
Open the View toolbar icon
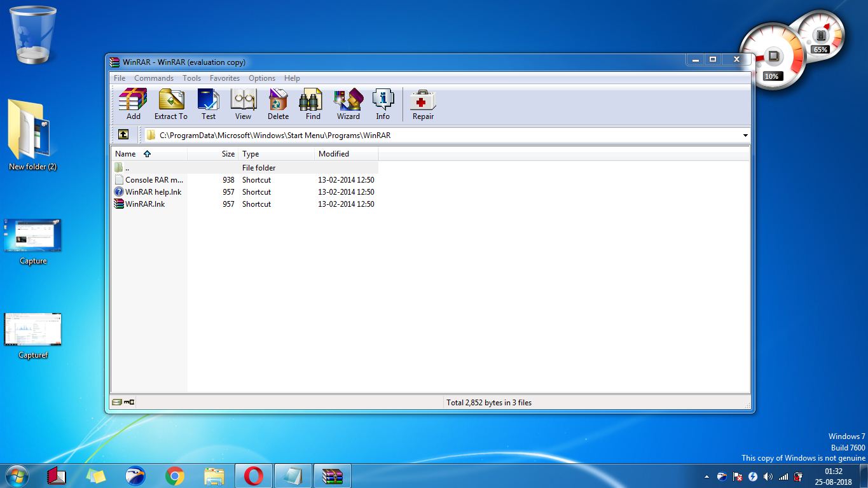point(243,104)
